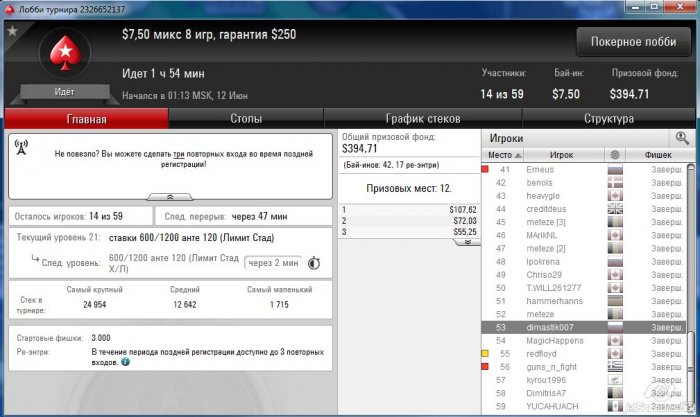700x417 pixels.
Task: Click the country globe column header icon
Action: pyautogui.click(x=615, y=155)
